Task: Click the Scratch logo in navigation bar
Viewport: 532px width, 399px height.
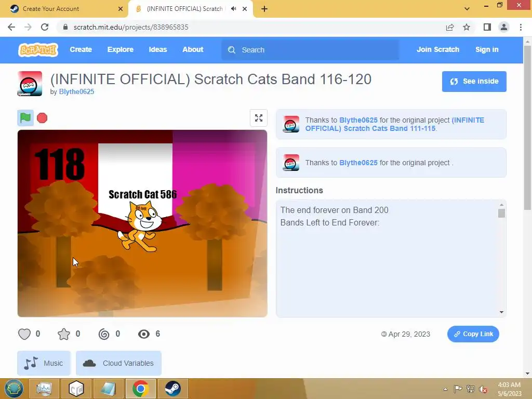Action: point(38,50)
